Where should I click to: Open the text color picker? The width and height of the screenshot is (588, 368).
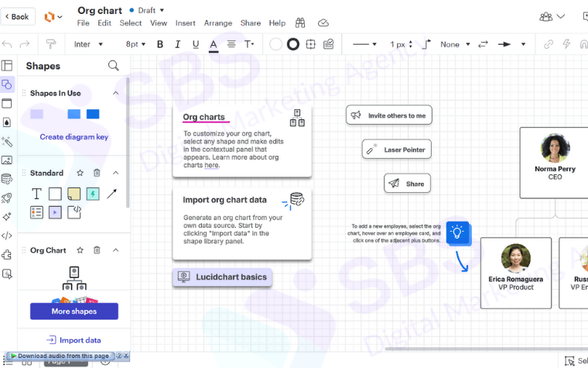214,45
